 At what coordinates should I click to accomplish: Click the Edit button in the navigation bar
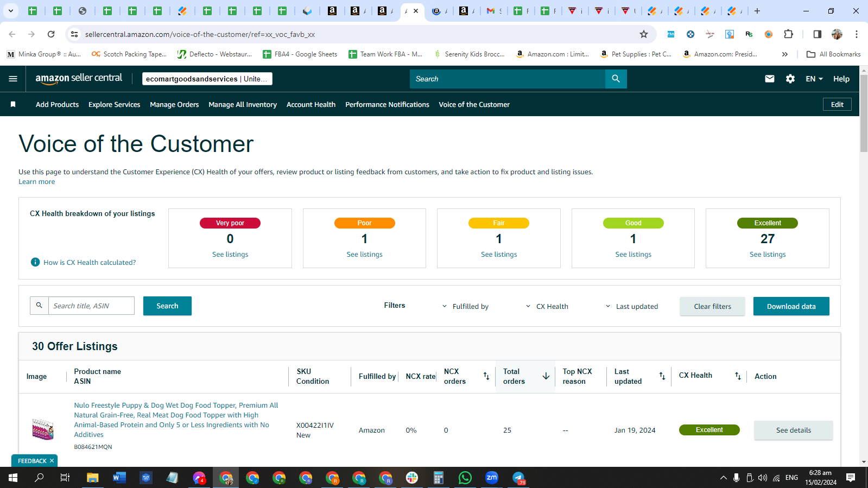pyautogui.click(x=837, y=104)
